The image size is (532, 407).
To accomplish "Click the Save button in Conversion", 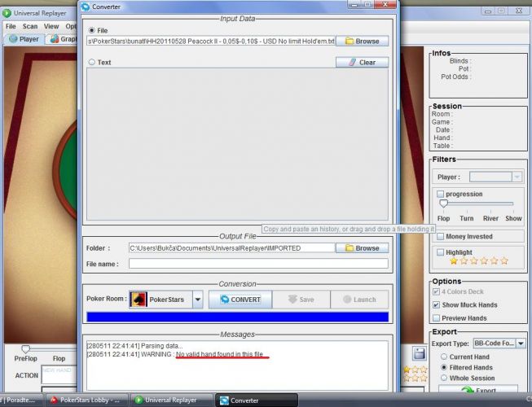I will (x=301, y=300).
